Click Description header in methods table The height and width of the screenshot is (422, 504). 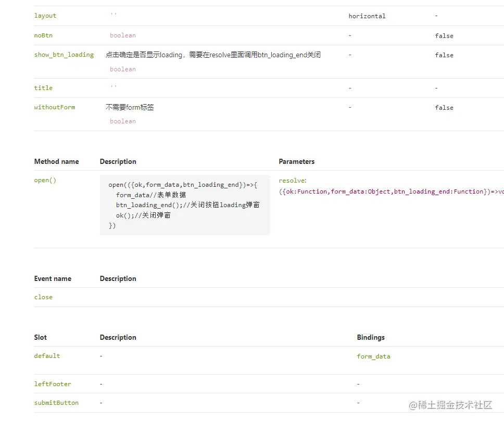point(118,161)
